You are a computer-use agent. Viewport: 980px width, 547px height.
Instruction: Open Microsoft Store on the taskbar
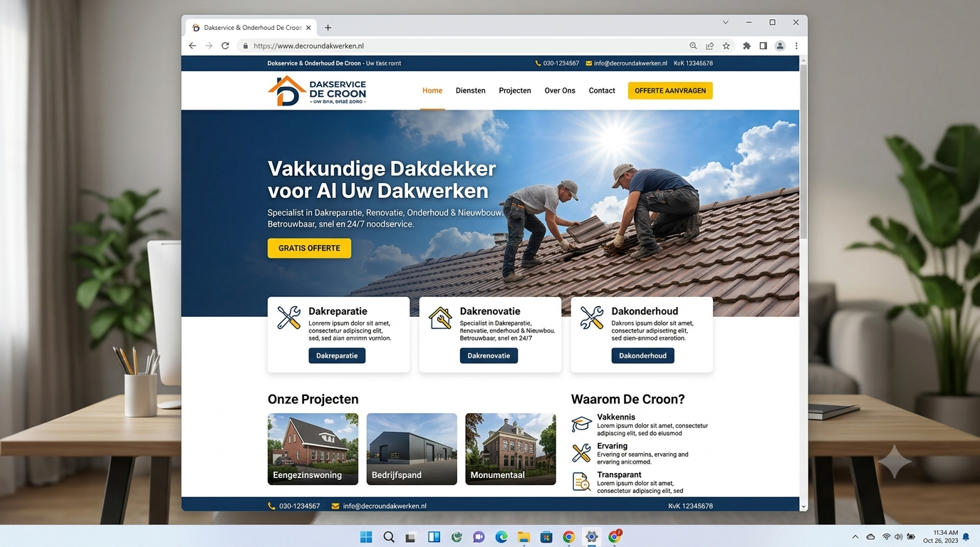[x=546, y=537]
